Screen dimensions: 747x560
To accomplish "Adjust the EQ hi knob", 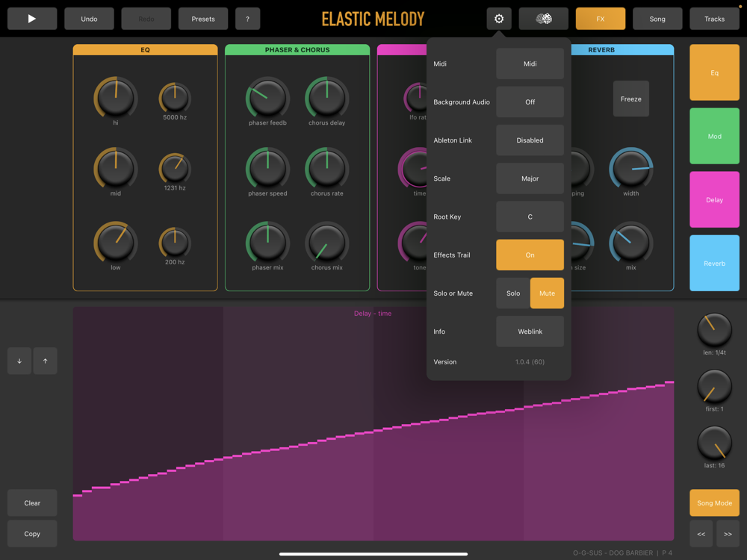I will coord(115,97).
